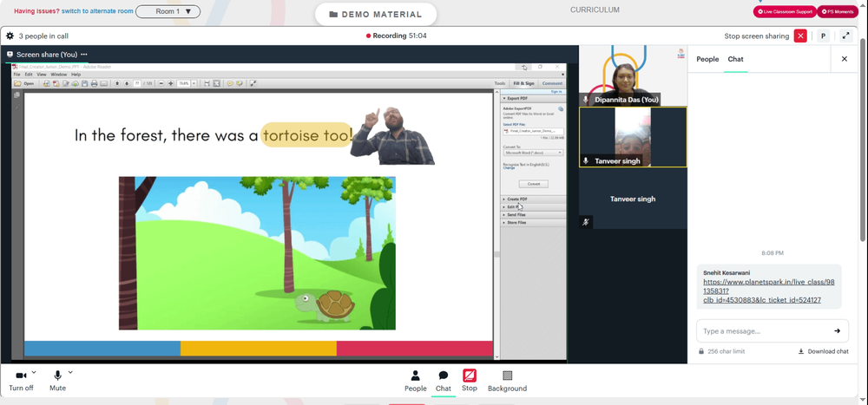Click highlight text icon
The width and height of the screenshot is (868, 405).
240,83
